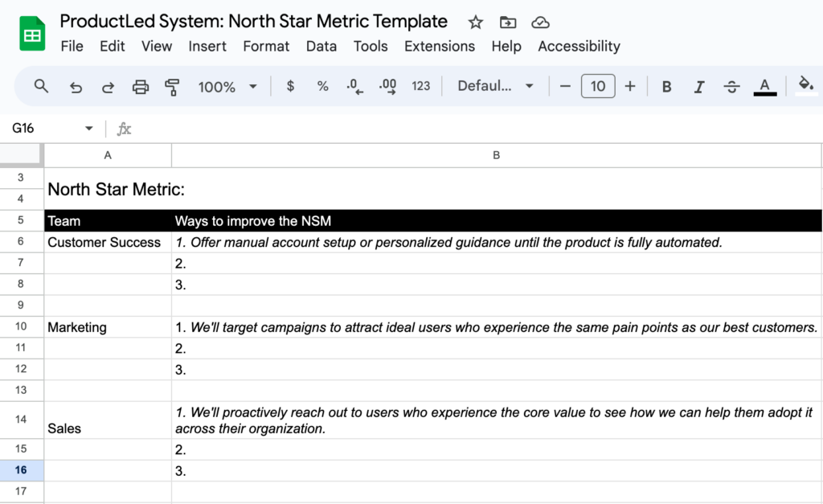Expand the More formats 123 menu
Screen dimensions: 823x504
421,86
